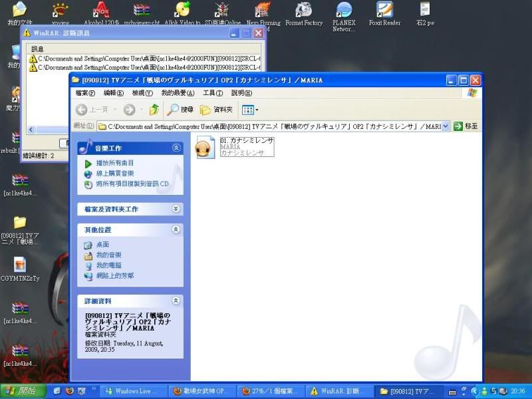Switch to Windows Live taskbar item

(x=134, y=391)
